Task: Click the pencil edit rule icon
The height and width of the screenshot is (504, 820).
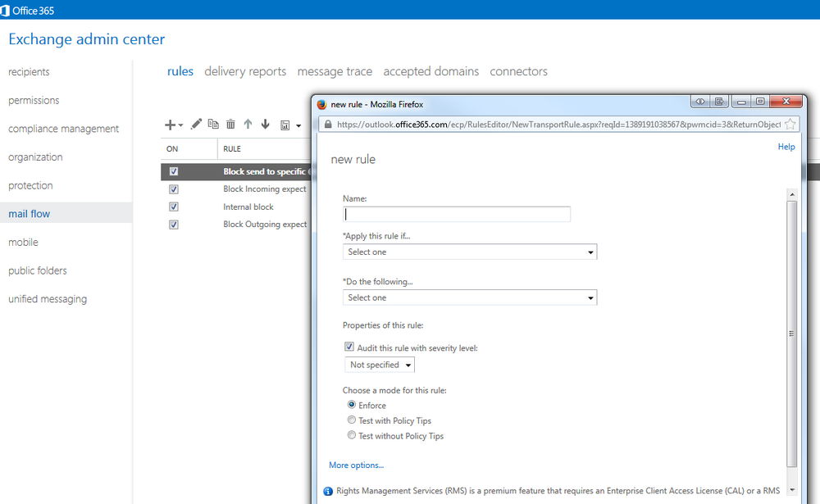Action: [x=196, y=124]
